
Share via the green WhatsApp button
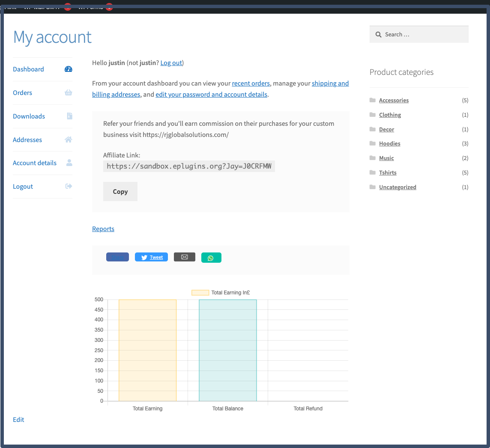211,258
